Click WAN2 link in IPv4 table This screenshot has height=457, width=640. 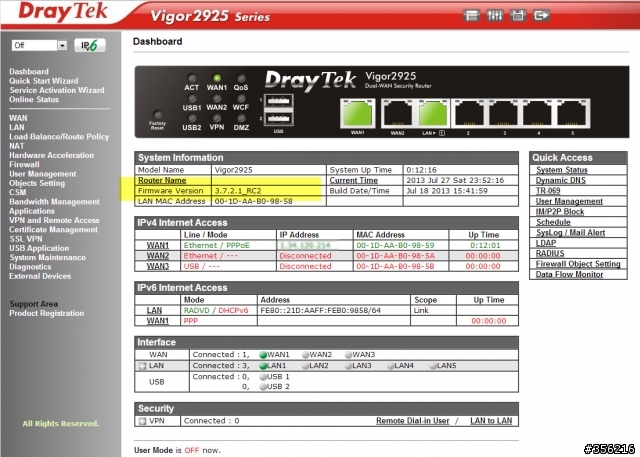click(158, 256)
